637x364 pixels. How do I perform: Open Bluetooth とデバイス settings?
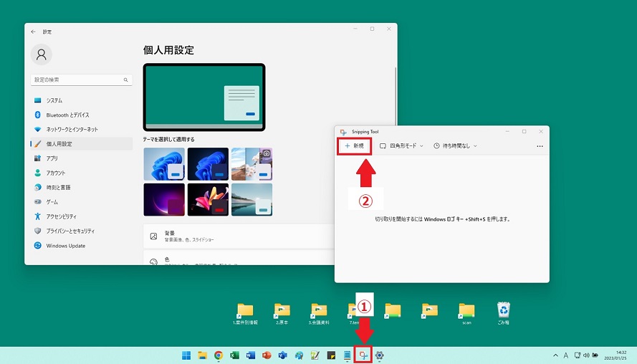pyautogui.click(x=81, y=115)
